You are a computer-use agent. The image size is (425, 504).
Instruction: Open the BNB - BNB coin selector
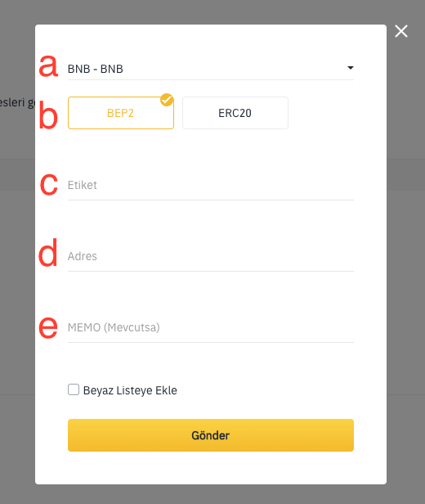[211, 69]
